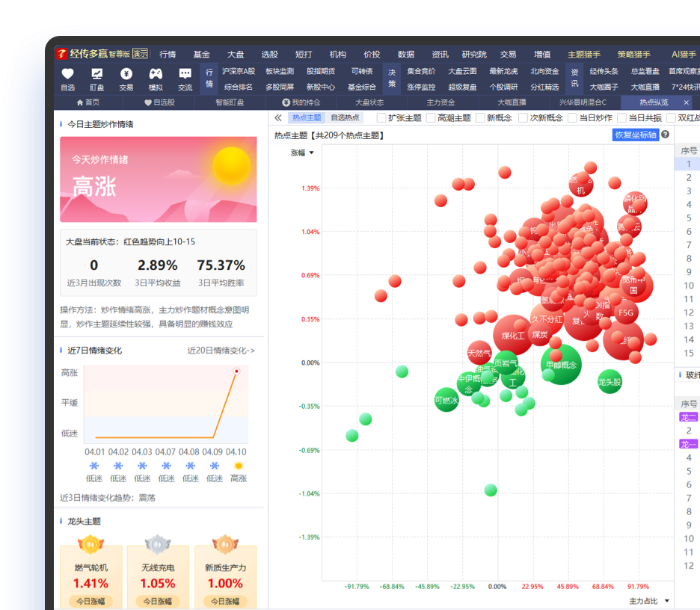The height and width of the screenshot is (610, 700).
Task: Open the 主题猎手 menu
Action: (x=583, y=55)
